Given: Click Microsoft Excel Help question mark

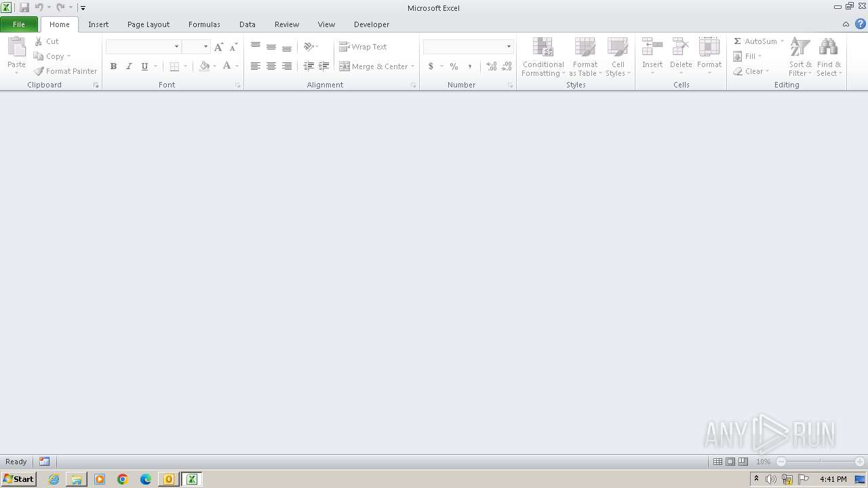Looking at the screenshot, I should (860, 24).
